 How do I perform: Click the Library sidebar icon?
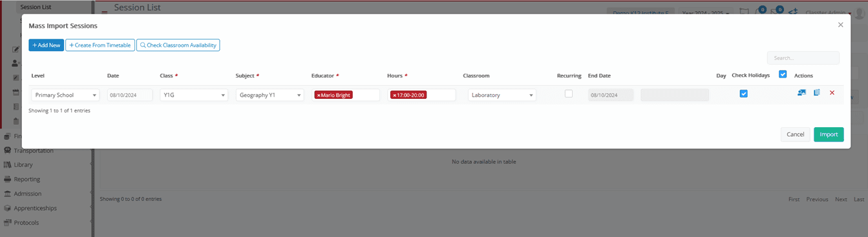click(x=8, y=165)
